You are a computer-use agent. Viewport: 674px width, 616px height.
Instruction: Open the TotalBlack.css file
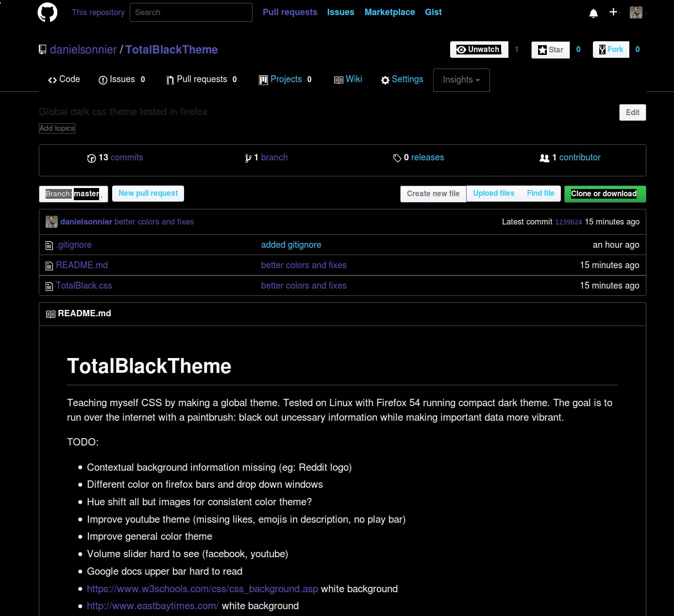[x=84, y=286]
